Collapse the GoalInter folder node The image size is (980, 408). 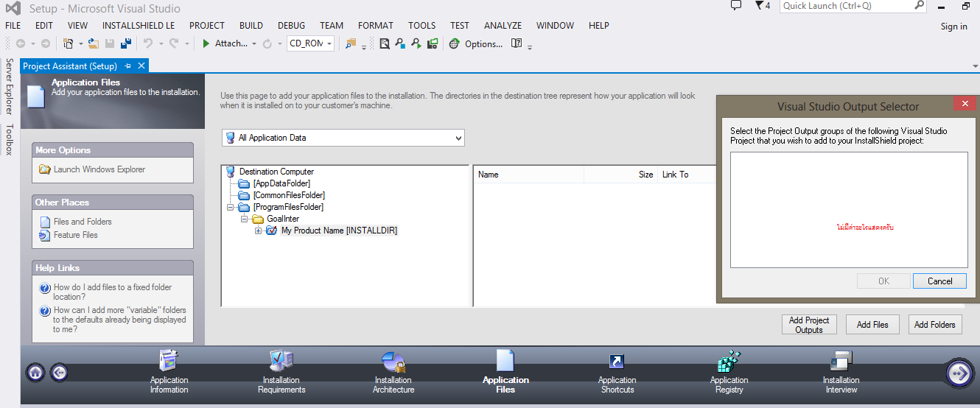244,219
